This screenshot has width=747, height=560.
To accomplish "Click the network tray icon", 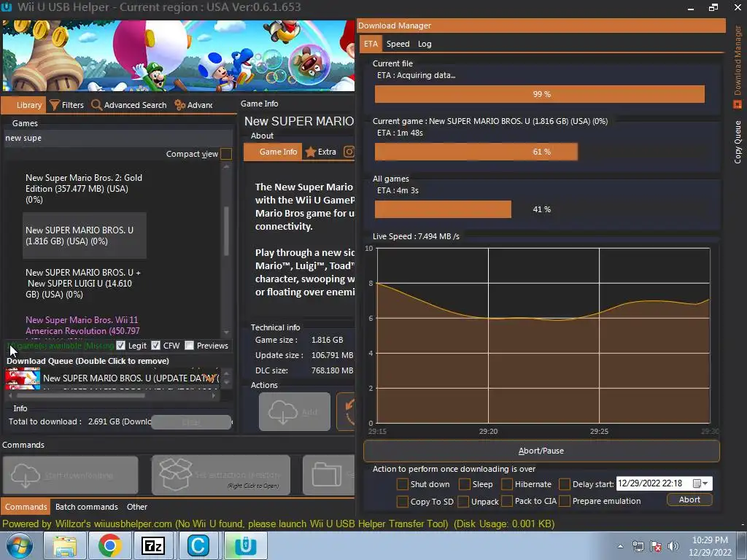I will (638, 546).
